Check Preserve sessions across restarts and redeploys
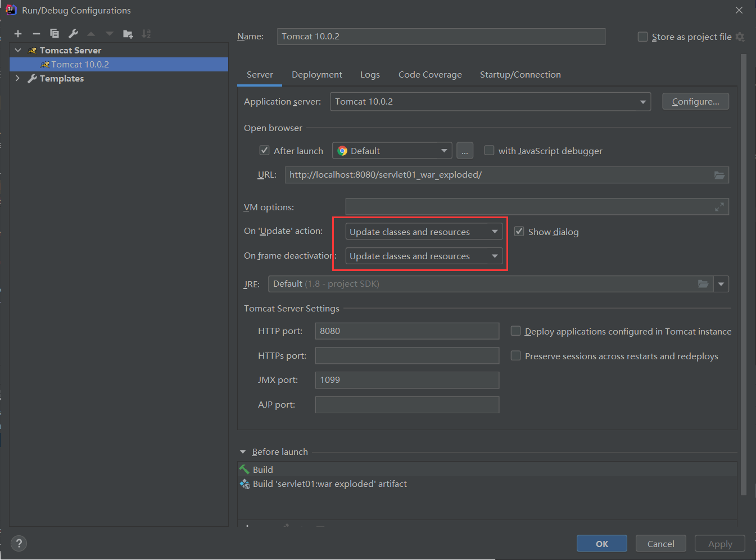This screenshot has height=560, width=756. coord(515,355)
